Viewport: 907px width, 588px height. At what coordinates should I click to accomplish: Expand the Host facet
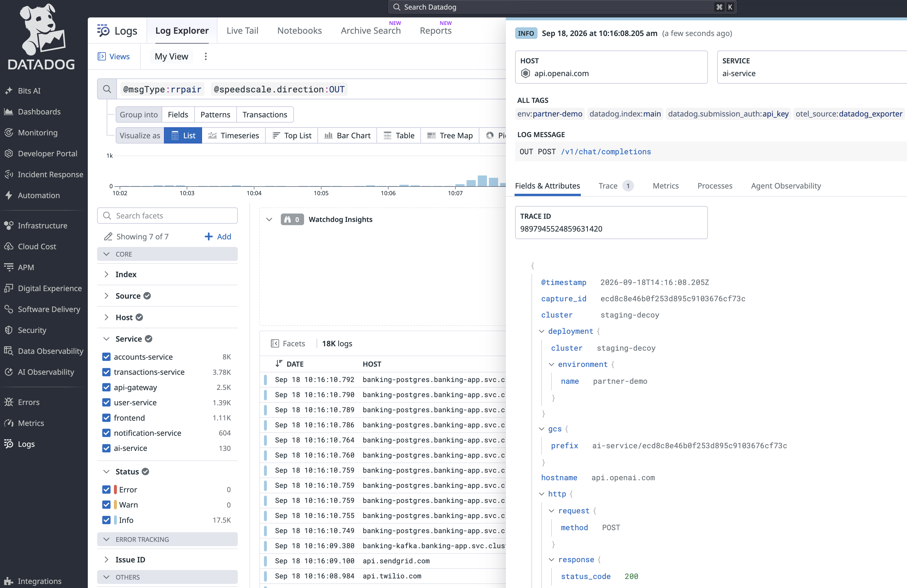pos(106,317)
